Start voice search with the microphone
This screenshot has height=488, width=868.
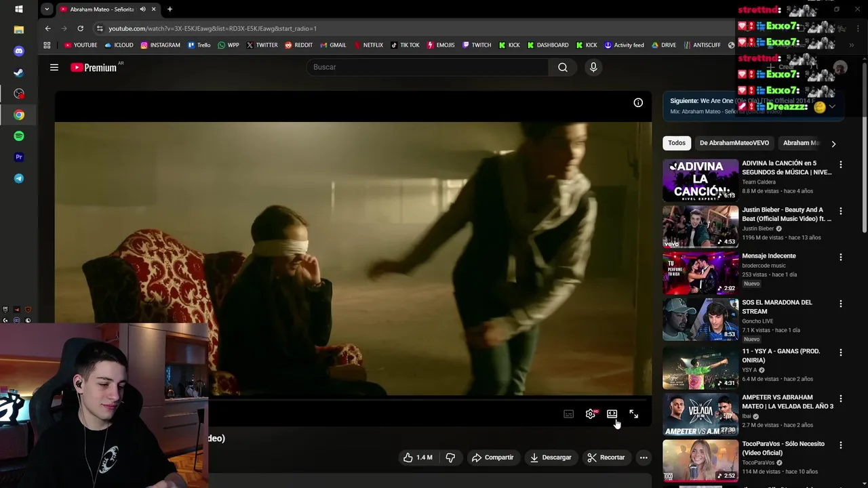tap(593, 67)
